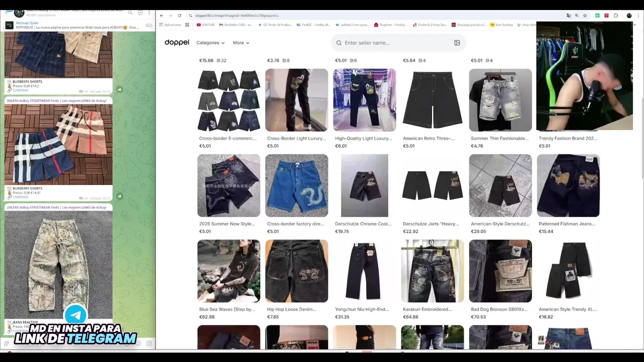Open Hip Hop Loose Denim thumbnail
Image resolution: width=644 pixels, height=362 pixels.
[x=297, y=271]
